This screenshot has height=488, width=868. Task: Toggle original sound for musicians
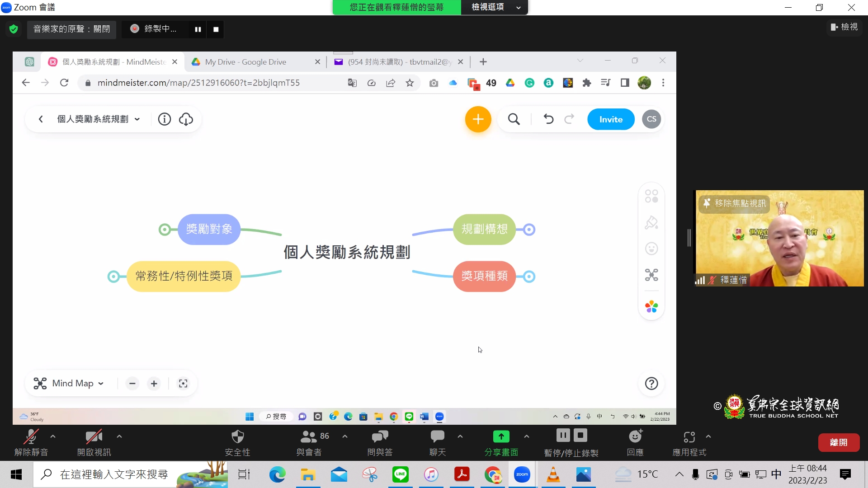(x=71, y=29)
